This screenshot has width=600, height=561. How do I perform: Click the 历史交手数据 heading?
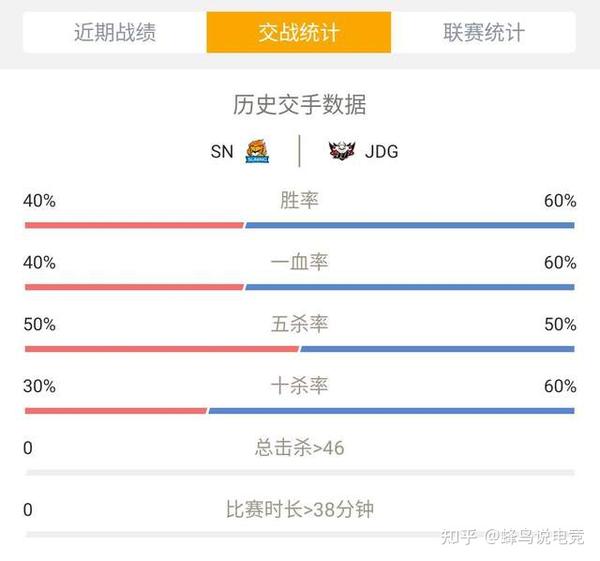[x=300, y=104]
